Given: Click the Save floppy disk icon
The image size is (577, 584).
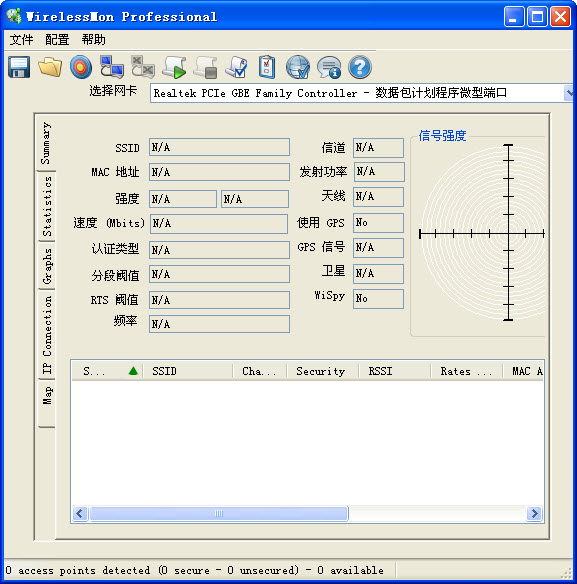Looking at the screenshot, I should point(19,67).
